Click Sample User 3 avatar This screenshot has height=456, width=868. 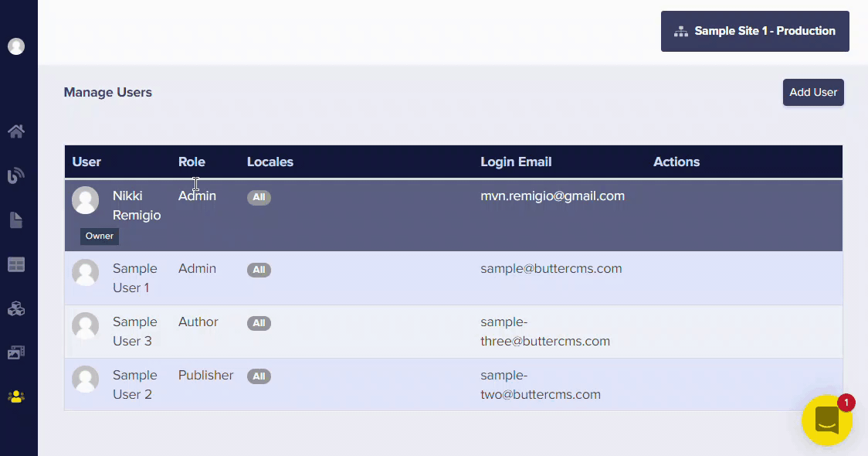85,326
